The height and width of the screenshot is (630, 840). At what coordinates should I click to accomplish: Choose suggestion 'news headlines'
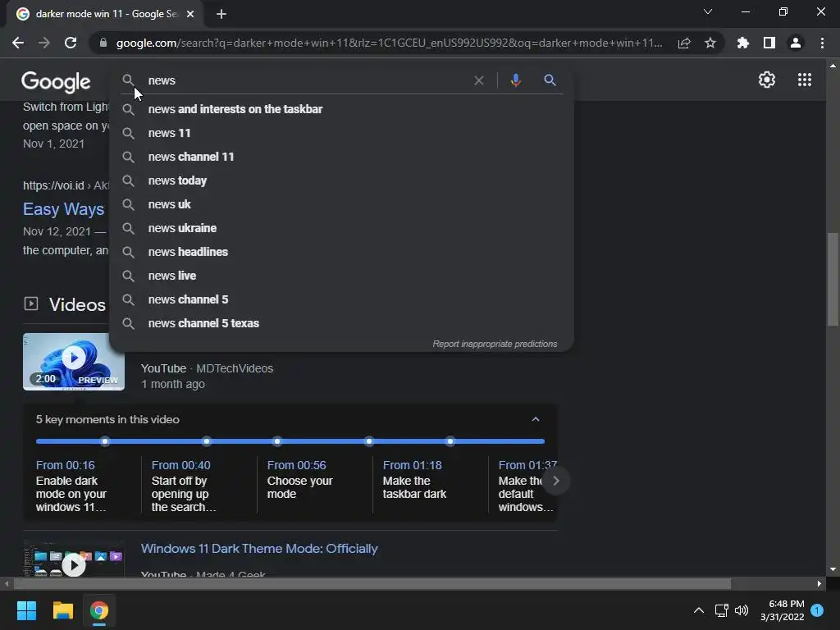[x=341, y=252]
